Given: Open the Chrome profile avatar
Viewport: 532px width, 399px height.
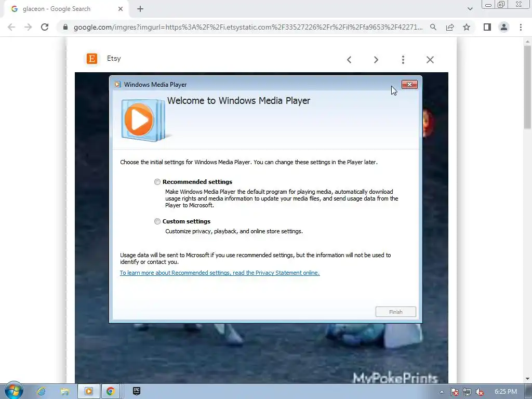Looking at the screenshot, I should click(x=504, y=27).
